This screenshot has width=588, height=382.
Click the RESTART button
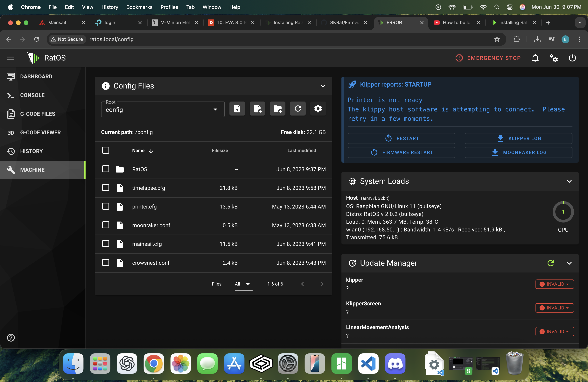(401, 138)
